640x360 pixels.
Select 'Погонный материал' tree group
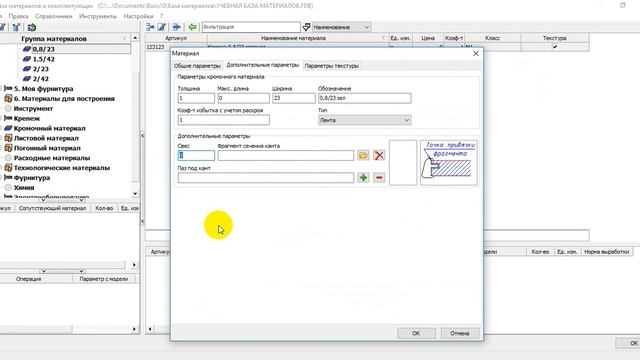pos(47,148)
